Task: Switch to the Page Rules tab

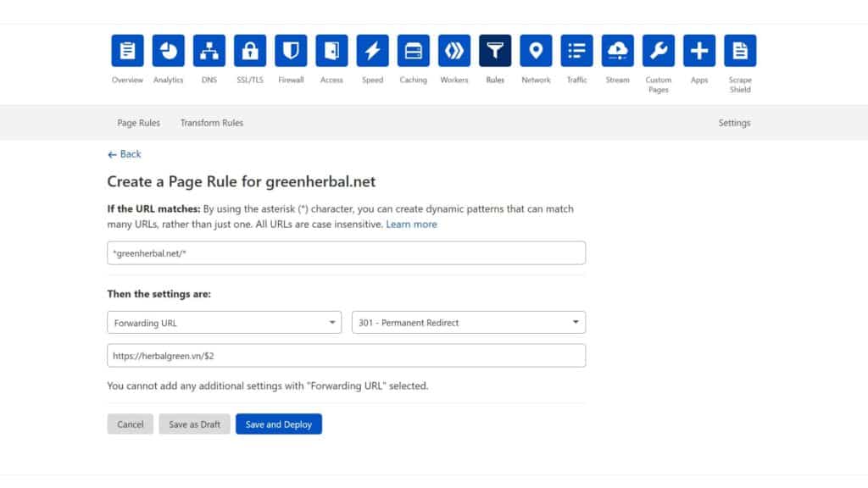Action: pyautogui.click(x=138, y=123)
